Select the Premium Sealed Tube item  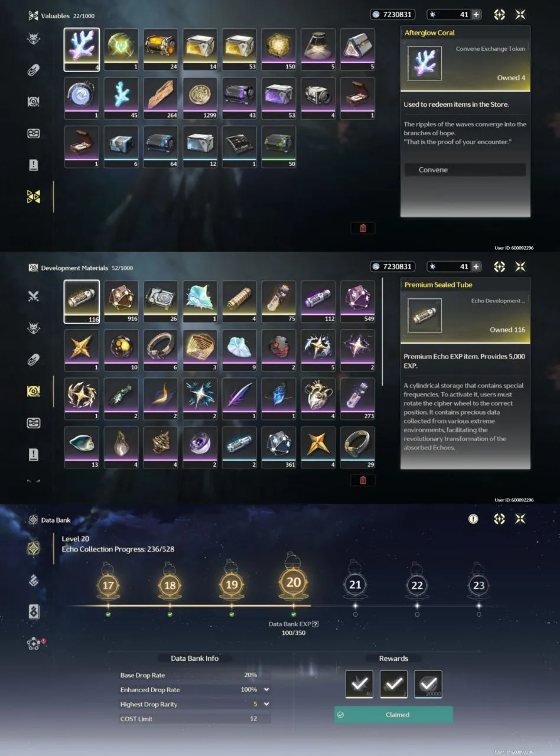(x=82, y=302)
